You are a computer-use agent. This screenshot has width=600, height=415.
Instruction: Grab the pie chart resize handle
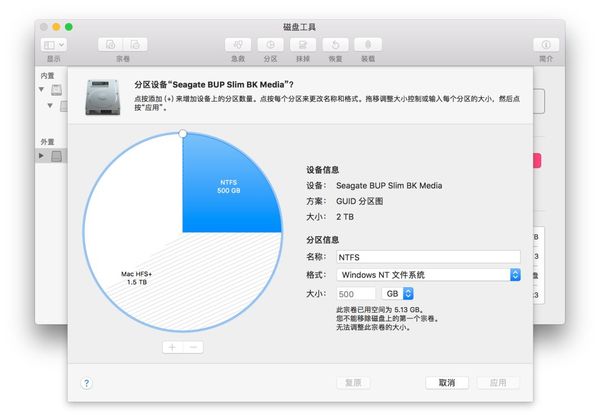183,133
